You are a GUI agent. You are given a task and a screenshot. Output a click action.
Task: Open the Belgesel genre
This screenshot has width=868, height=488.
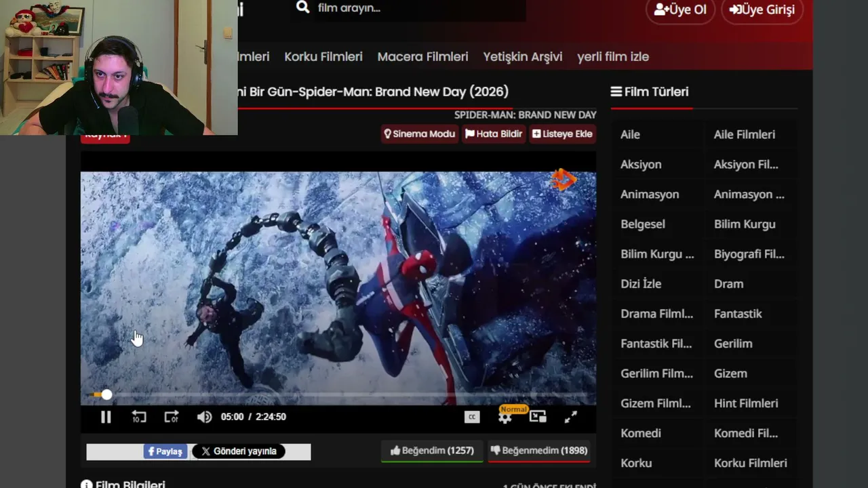point(643,224)
